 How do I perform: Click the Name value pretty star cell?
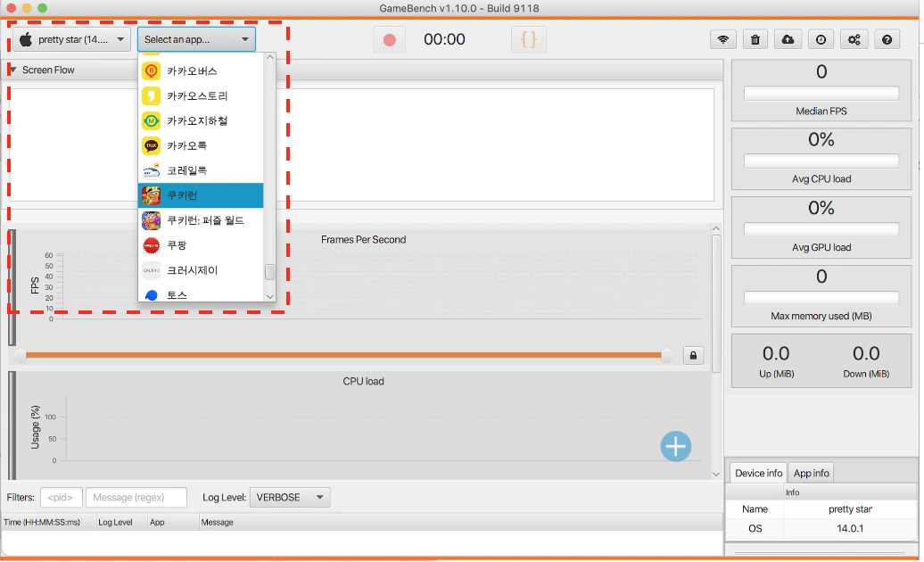(850, 509)
